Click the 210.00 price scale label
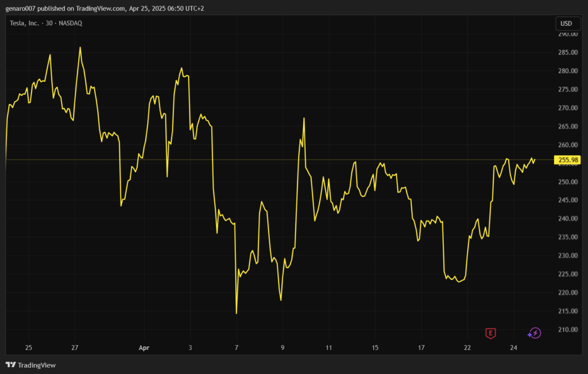This screenshot has width=588, height=374. [567, 330]
